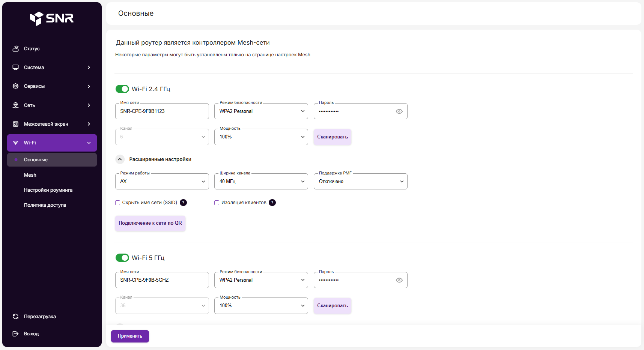Viewport: 644px width, 350px height.
Task: Open the Поддержка PMF dropdown
Action: [360, 182]
